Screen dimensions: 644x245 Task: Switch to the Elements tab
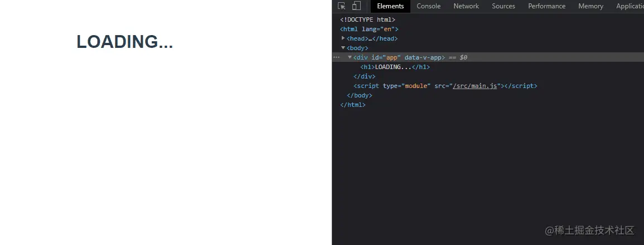click(390, 6)
